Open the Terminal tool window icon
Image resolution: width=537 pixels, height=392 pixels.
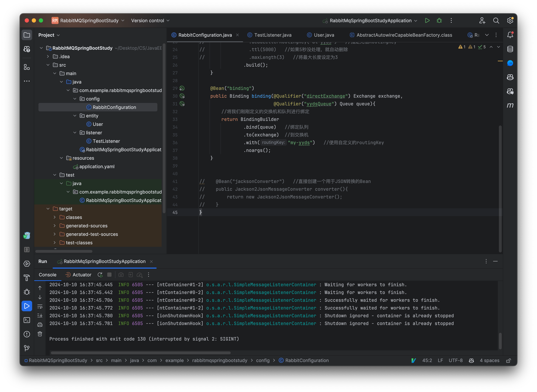tap(27, 320)
